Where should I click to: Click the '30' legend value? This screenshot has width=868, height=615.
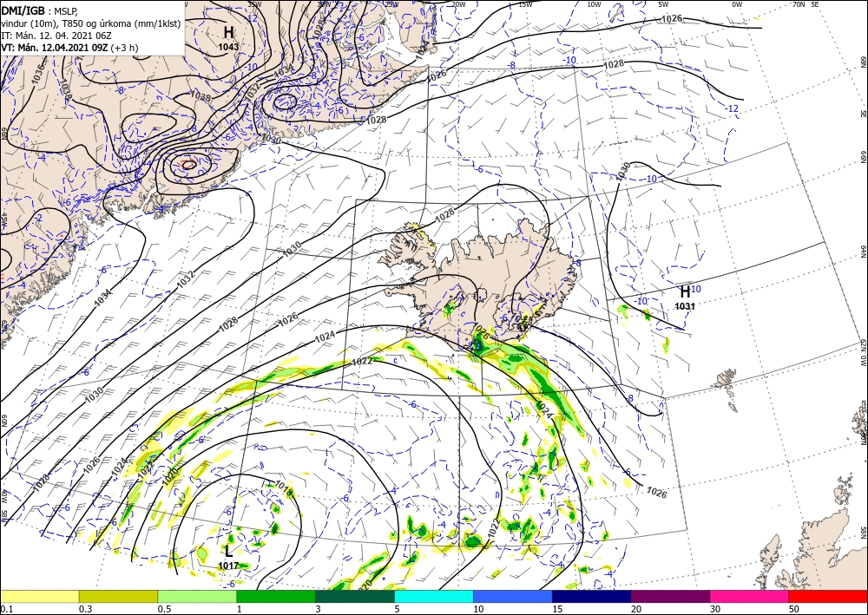715,609
